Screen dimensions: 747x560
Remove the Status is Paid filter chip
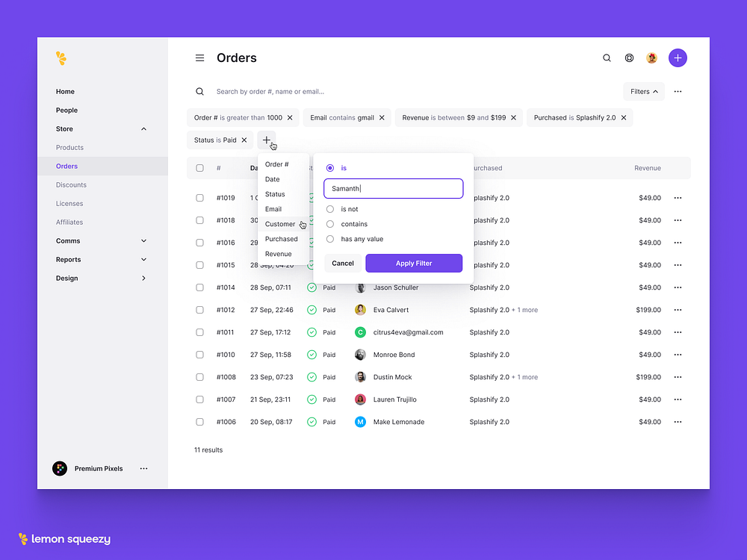tap(244, 140)
